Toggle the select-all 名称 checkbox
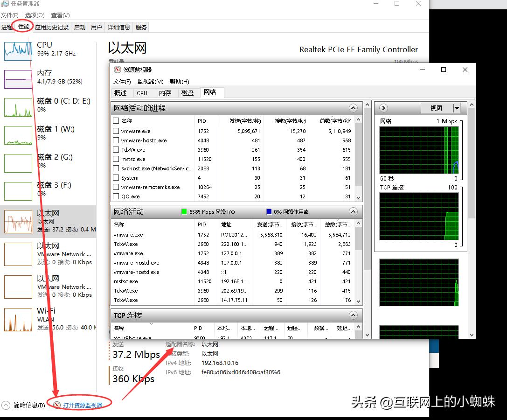The width and height of the screenshot is (507, 420). click(x=116, y=121)
